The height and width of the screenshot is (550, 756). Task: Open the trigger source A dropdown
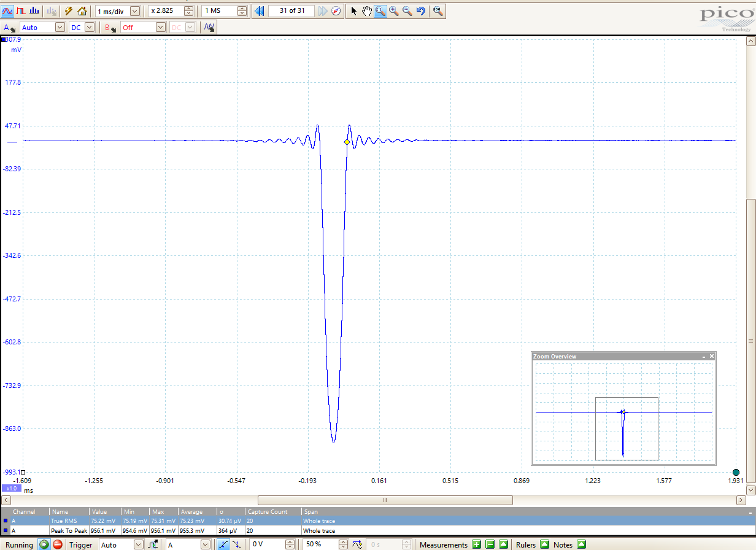(x=206, y=544)
